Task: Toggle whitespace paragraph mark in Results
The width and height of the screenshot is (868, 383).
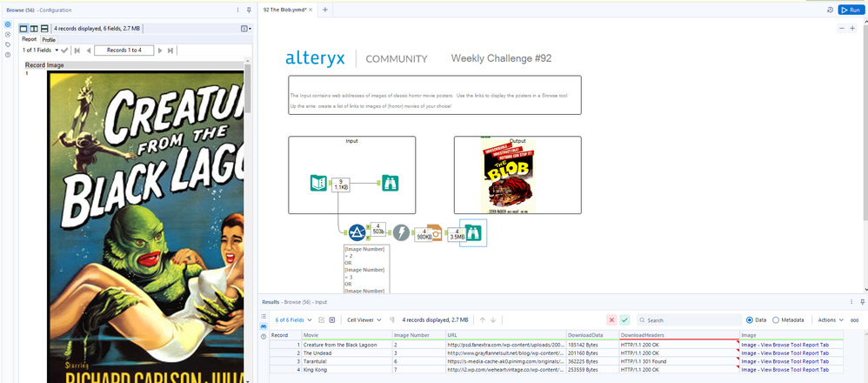Action: click(392, 319)
